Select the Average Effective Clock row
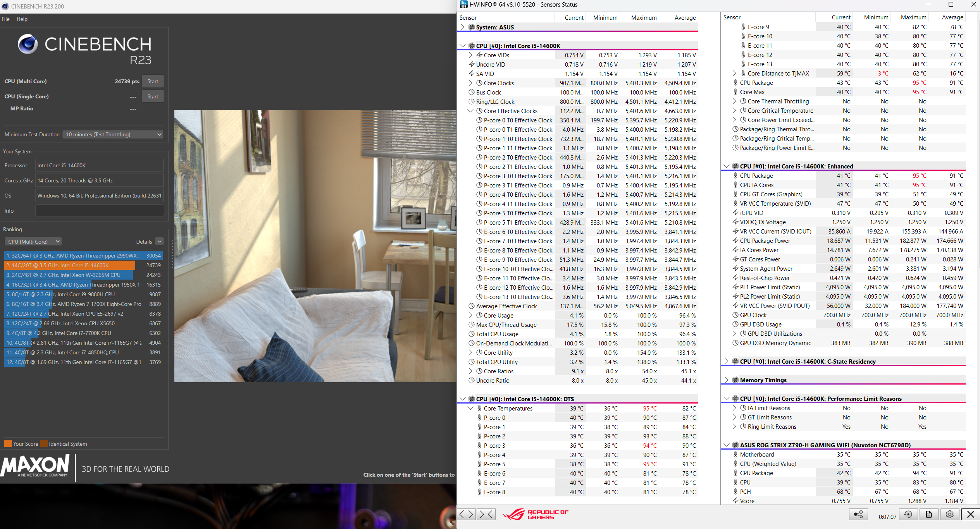Image resolution: width=980 pixels, height=529 pixels. pyautogui.click(x=578, y=306)
